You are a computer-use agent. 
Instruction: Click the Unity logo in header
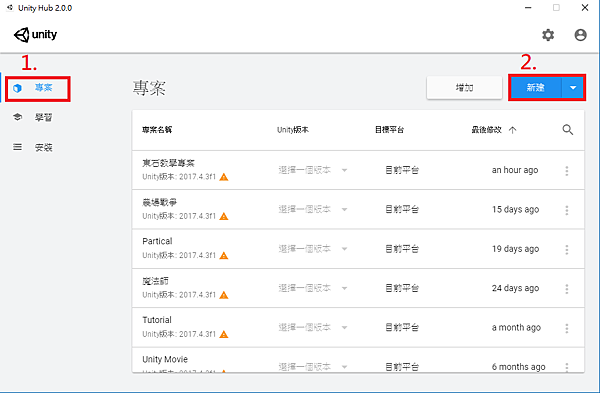[35, 35]
